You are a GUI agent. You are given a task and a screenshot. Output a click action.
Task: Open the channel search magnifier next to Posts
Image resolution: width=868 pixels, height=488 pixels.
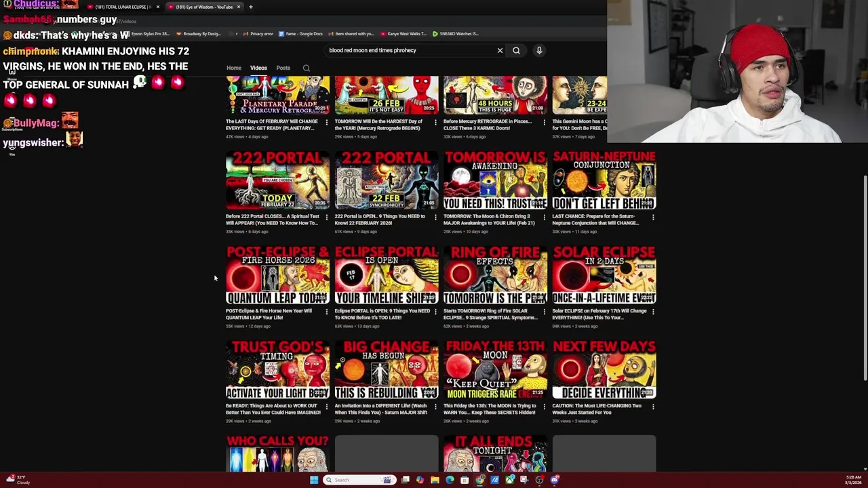(307, 68)
